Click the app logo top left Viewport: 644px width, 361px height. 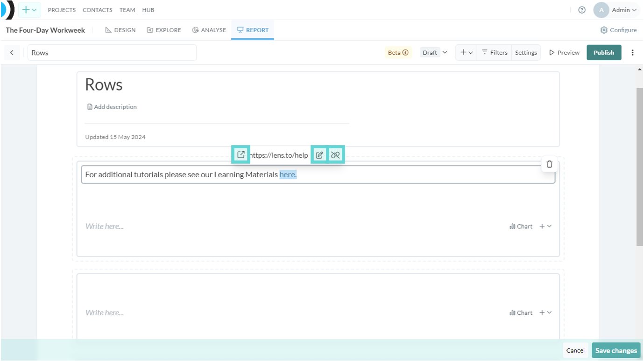tap(7, 10)
